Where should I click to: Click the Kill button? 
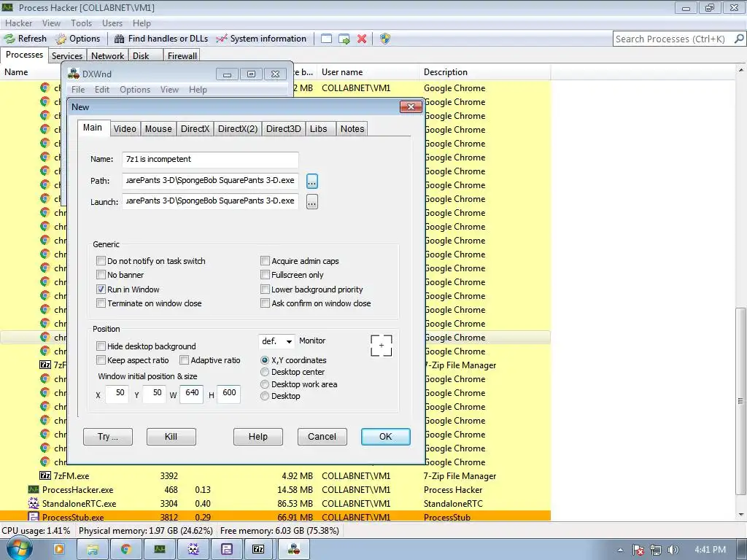click(171, 437)
